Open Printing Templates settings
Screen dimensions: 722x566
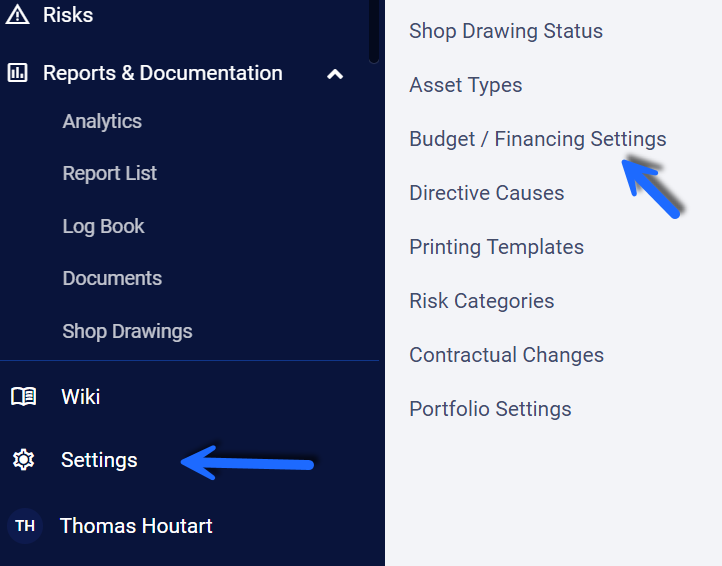(x=496, y=247)
